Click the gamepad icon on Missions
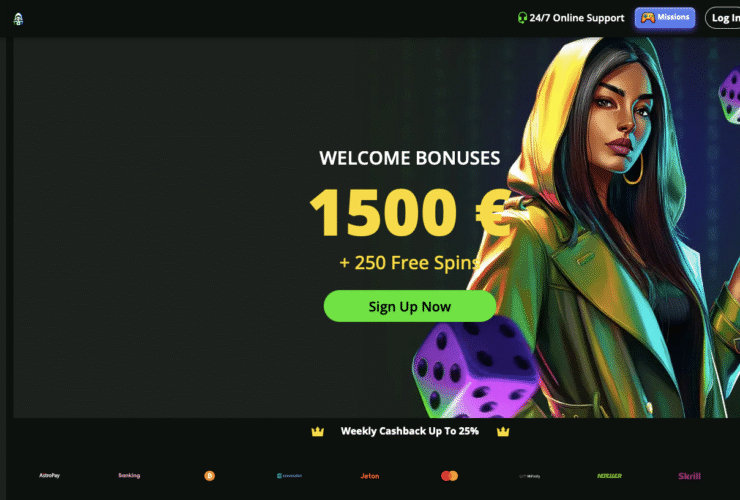 coord(648,17)
